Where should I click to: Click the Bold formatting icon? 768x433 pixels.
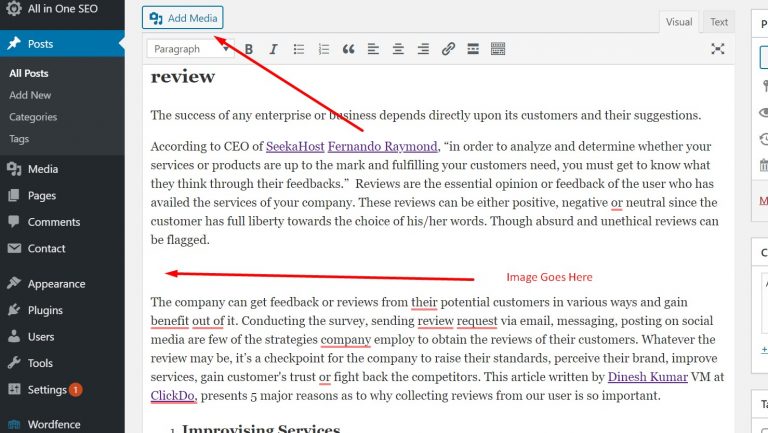(249, 49)
